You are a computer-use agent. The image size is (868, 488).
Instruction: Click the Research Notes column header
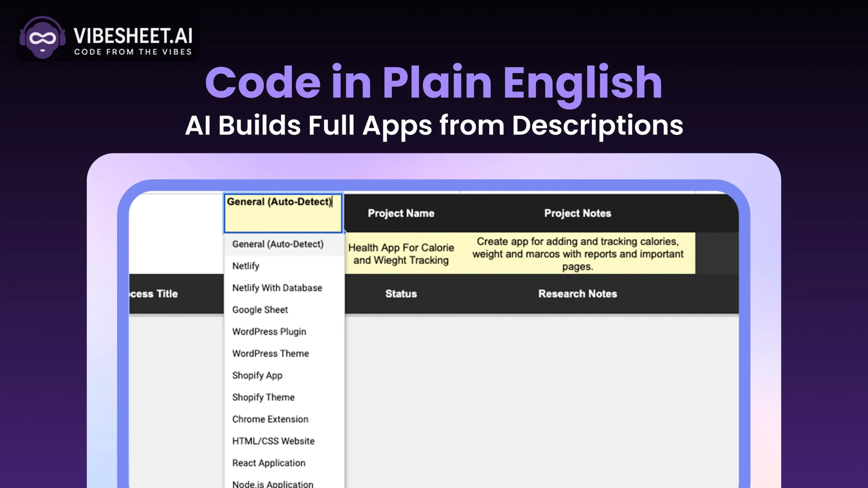click(x=577, y=294)
